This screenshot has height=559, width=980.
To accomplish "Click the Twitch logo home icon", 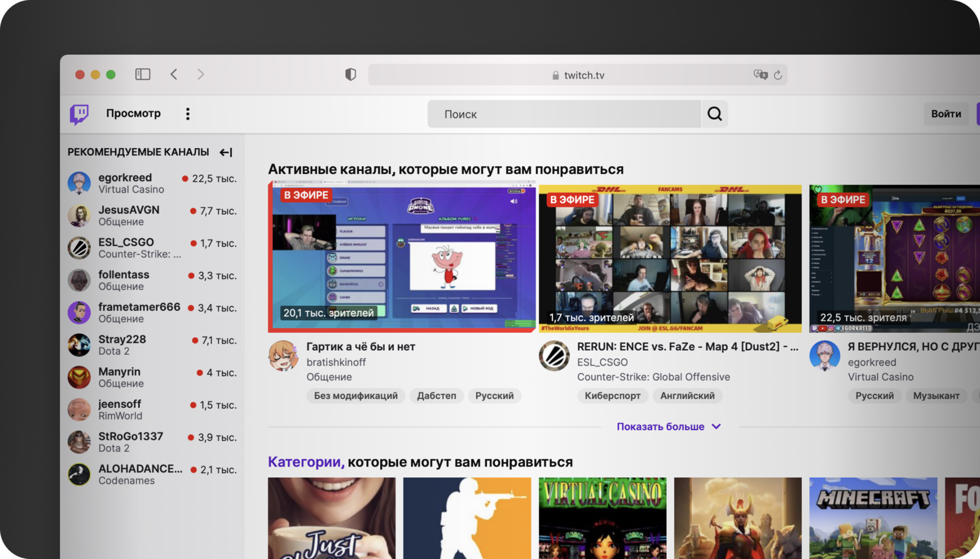I will pos(79,114).
